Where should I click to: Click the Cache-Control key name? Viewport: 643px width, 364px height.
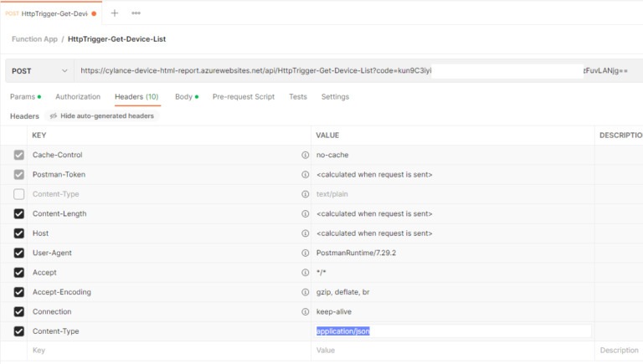point(58,155)
